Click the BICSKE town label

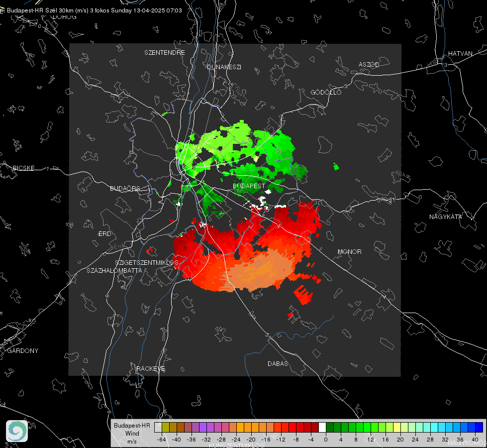pyautogui.click(x=23, y=168)
